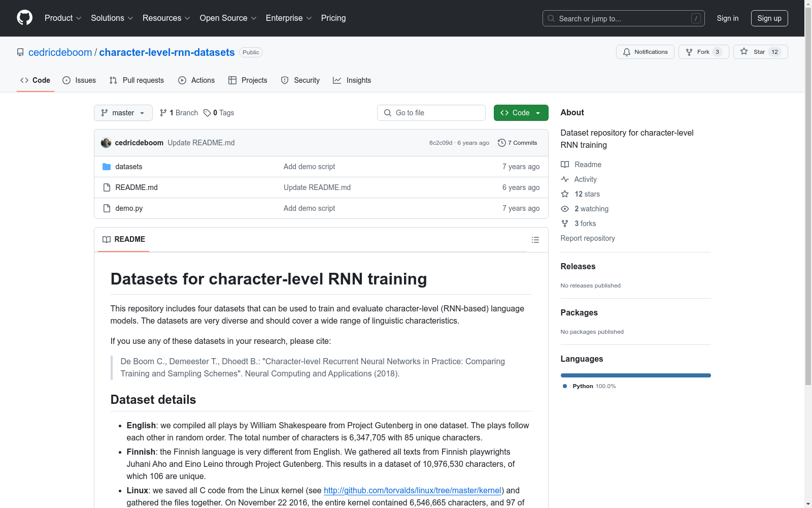Click the Sign in link
This screenshot has width=812, height=508.
coord(728,18)
